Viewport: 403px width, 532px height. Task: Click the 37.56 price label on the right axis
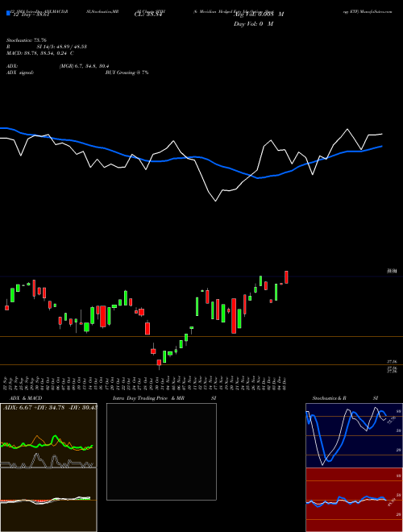tap(392, 362)
